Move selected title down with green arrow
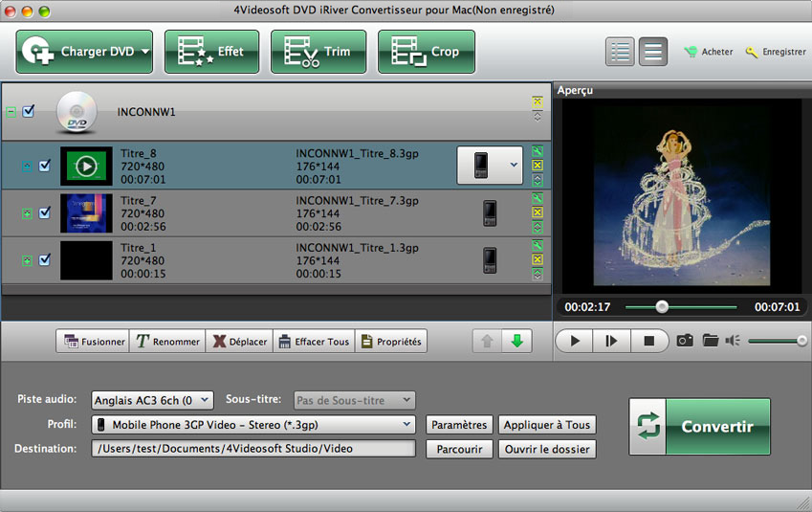812x512 pixels. (516, 341)
